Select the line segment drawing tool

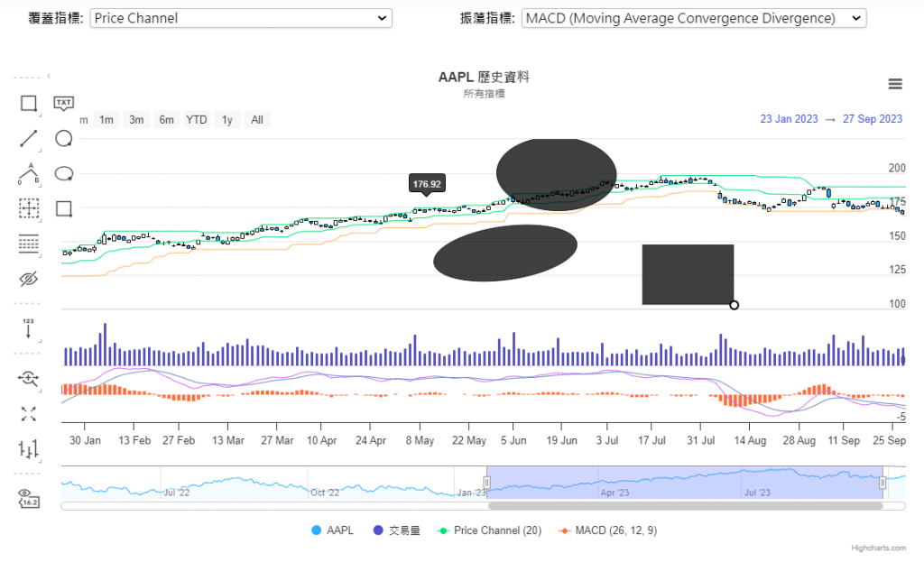click(x=28, y=138)
